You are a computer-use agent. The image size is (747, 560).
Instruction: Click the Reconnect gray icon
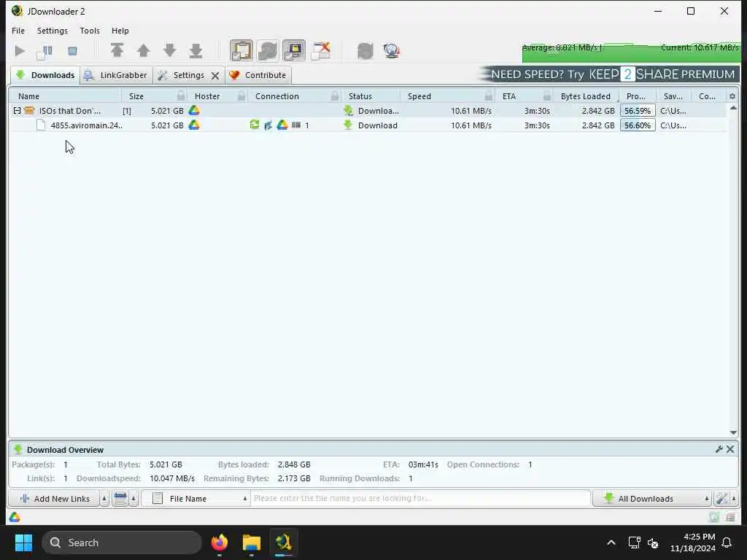365,50
